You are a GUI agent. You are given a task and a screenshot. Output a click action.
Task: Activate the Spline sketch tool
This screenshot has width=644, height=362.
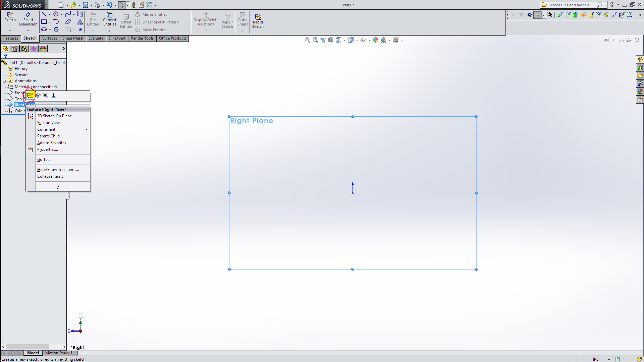click(68, 14)
